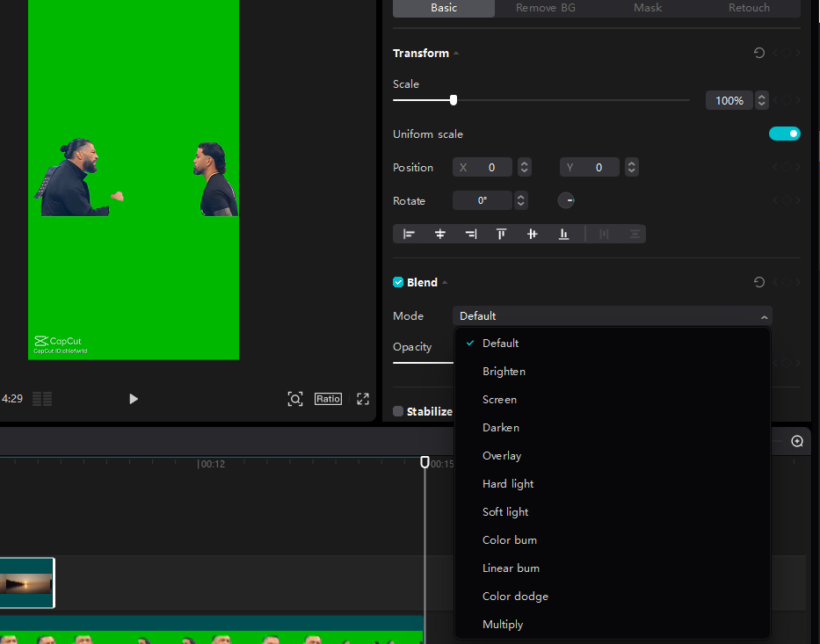Select Screen from the blend mode list
The width and height of the screenshot is (820, 644).
[x=498, y=399]
